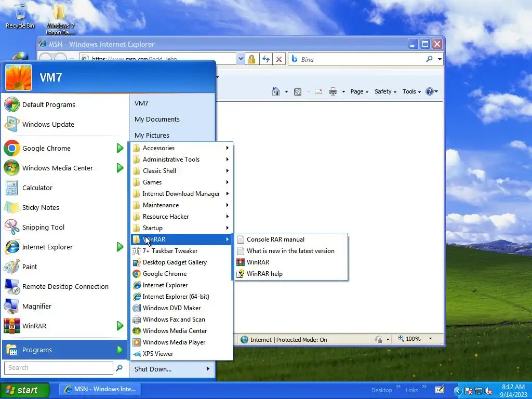This screenshot has width=532, height=399.
Task: Launch Internet Explorer from Programs list
Action: coord(181,285)
